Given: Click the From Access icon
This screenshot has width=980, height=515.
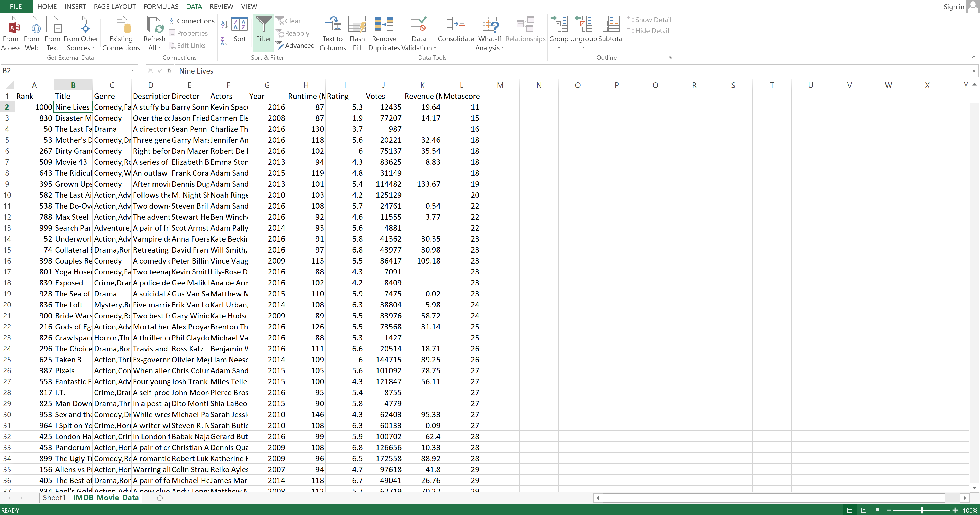Looking at the screenshot, I should pyautogui.click(x=11, y=33).
